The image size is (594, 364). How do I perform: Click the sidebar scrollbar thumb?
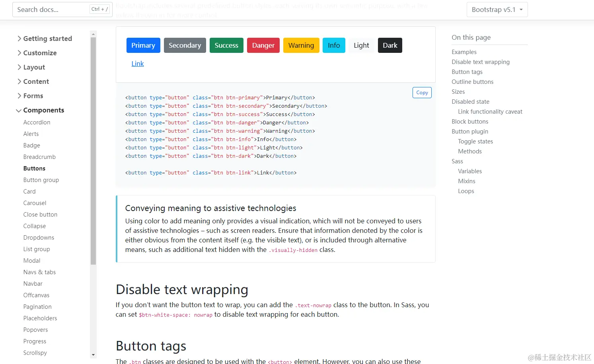point(93,151)
